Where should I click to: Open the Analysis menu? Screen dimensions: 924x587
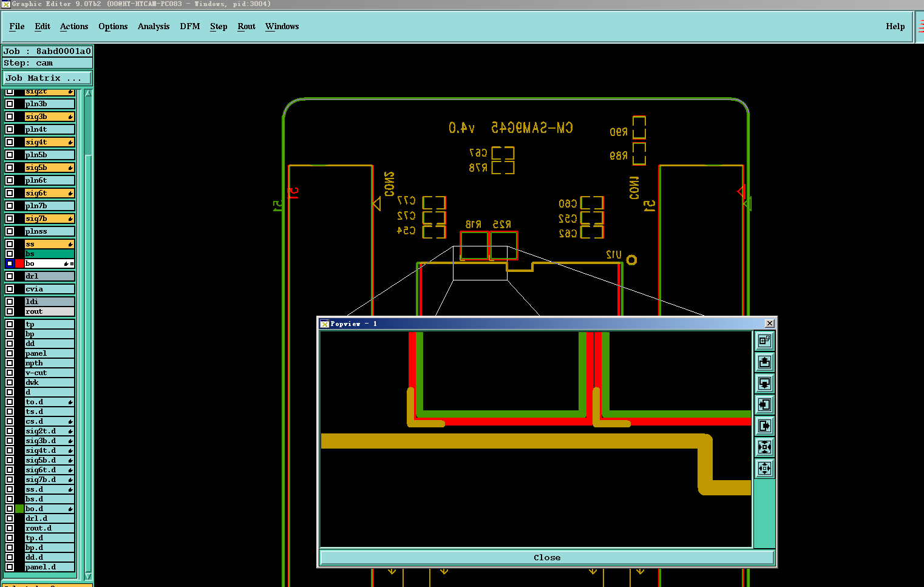(154, 26)
